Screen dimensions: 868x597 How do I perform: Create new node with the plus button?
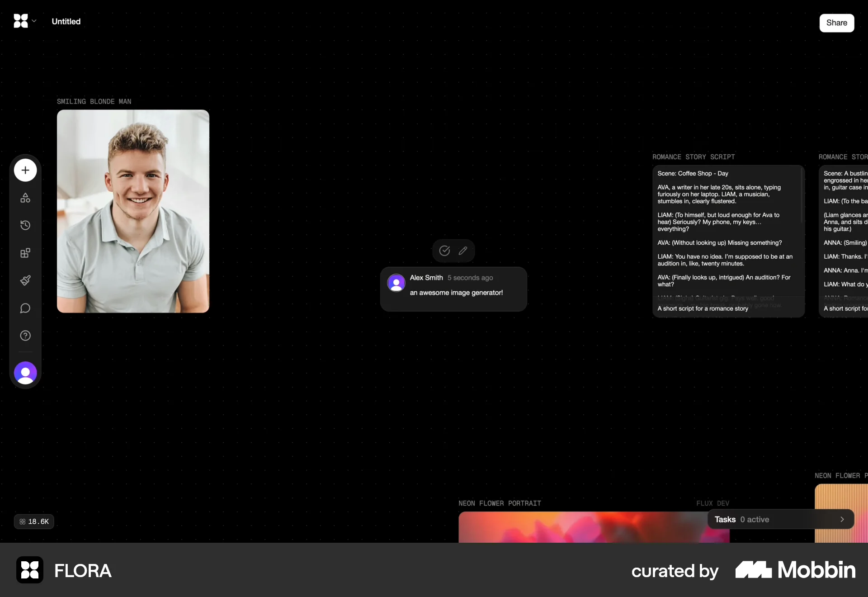tap(25, 170)
